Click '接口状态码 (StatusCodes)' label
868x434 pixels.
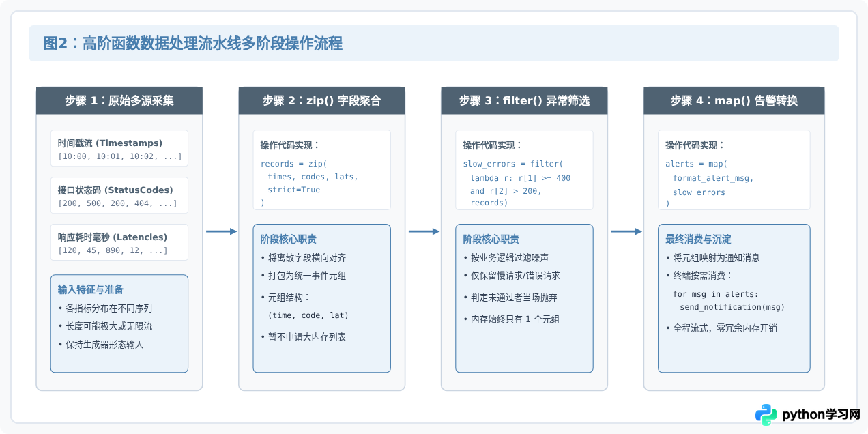(115, 190)
